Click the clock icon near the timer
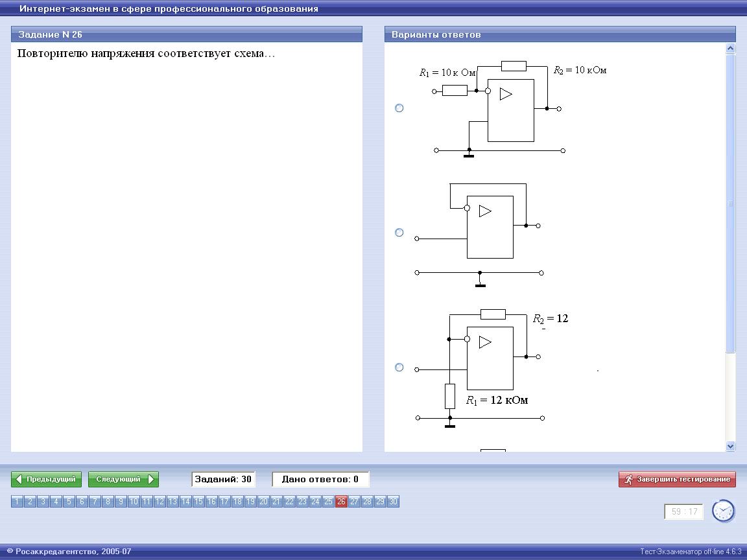This screenshot has width=747, height=560. (723, 511)
